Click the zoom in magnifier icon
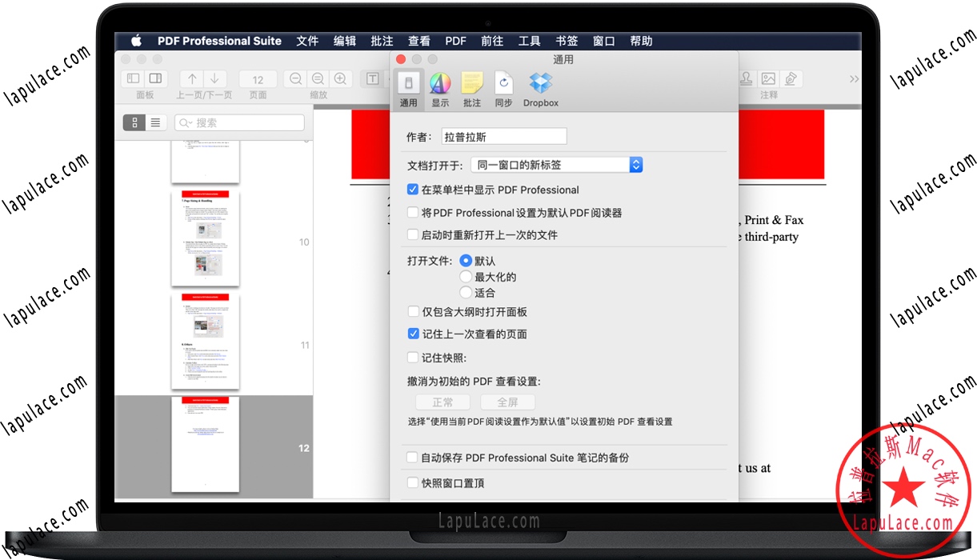 pyautogui.click(x=341, y=78)
